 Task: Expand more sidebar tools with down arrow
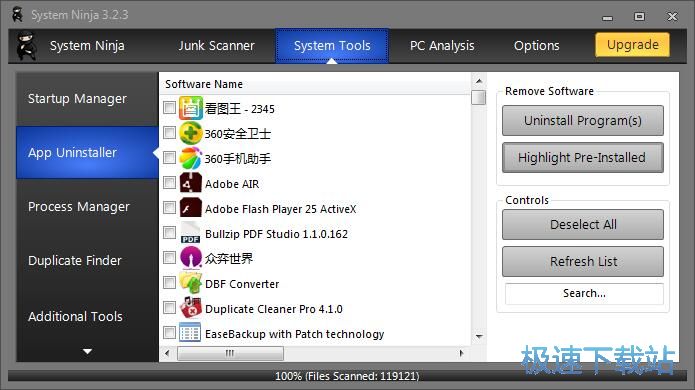click(x=87, y=351)
